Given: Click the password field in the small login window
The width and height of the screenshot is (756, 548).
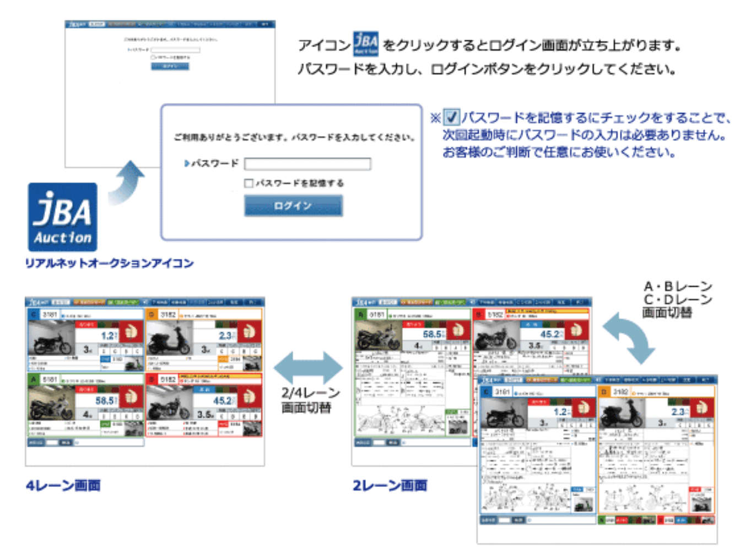Looking at the screenshot, I should click(x=175, y=50).
